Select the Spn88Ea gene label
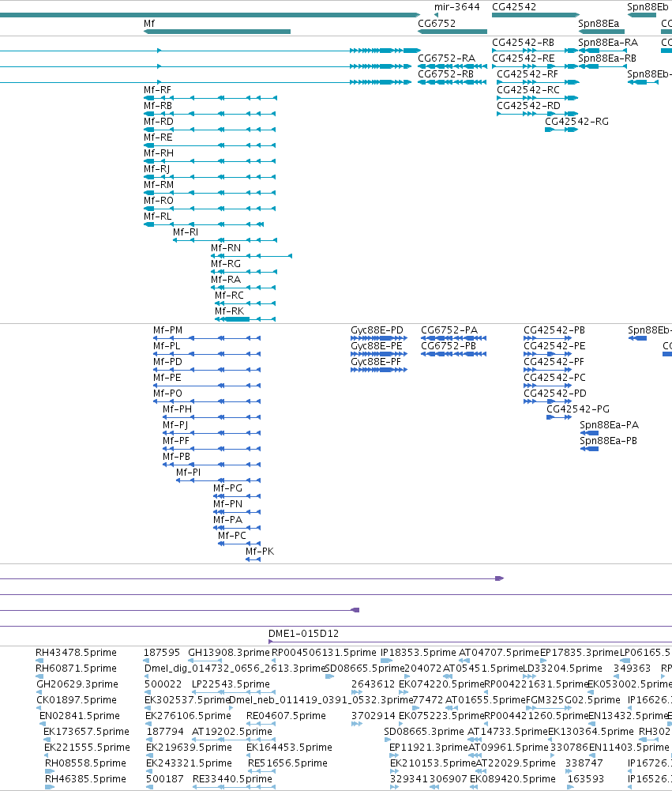The height and width of the screenshot is (791, 672). click(599, 24)
